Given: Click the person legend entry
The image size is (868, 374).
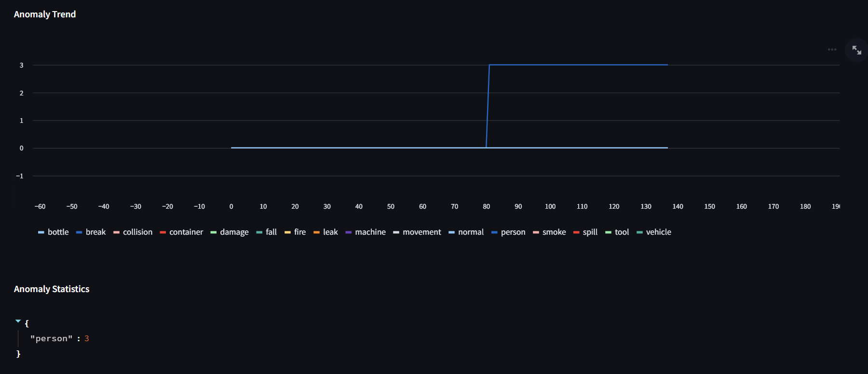Looking at the screenshot, I should pos(509,232).
